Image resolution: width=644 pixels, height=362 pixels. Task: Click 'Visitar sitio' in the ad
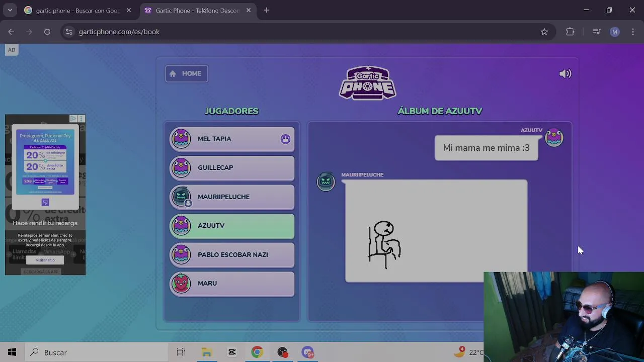click(x=45, y=260)
